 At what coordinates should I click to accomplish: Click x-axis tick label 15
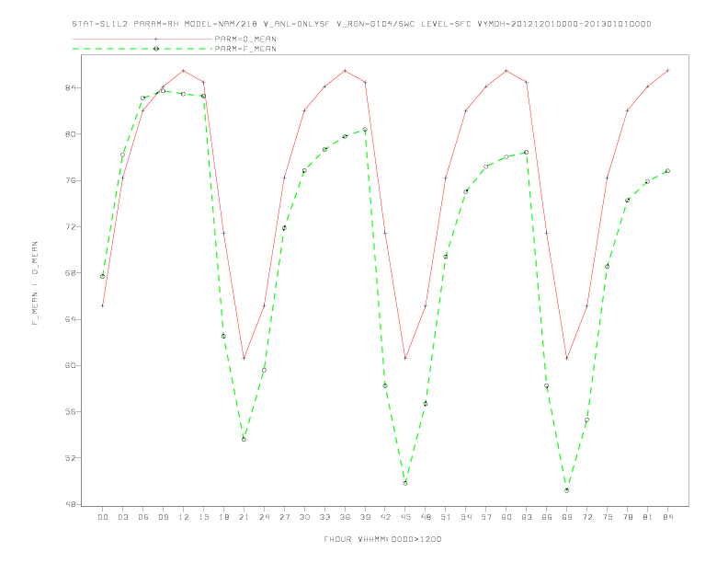pos(203,517)
